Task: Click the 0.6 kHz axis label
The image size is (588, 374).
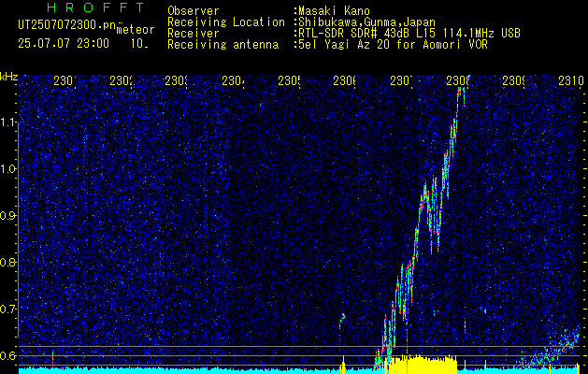Action: coord(8,355)
